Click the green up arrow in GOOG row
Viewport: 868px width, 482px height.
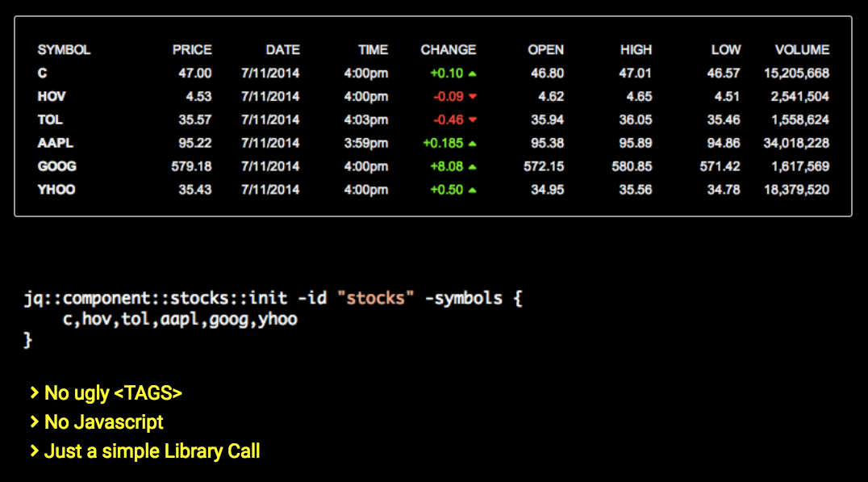[473, 167]
